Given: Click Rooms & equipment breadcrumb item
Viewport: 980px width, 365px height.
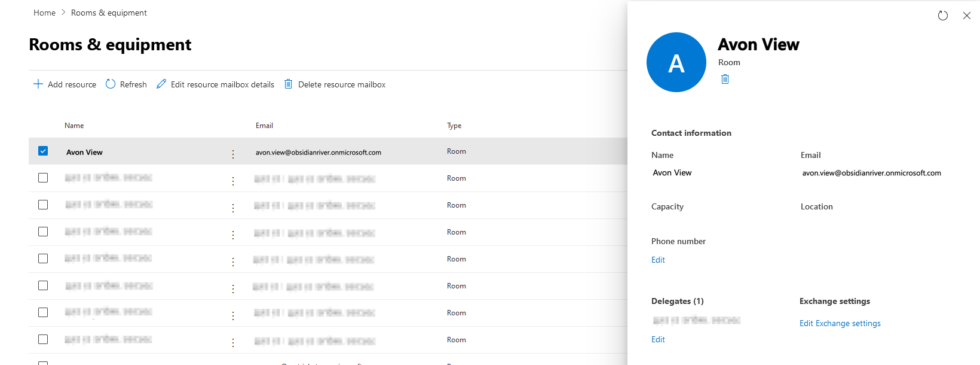Looking at the screenshot, I should coord(109,13).
